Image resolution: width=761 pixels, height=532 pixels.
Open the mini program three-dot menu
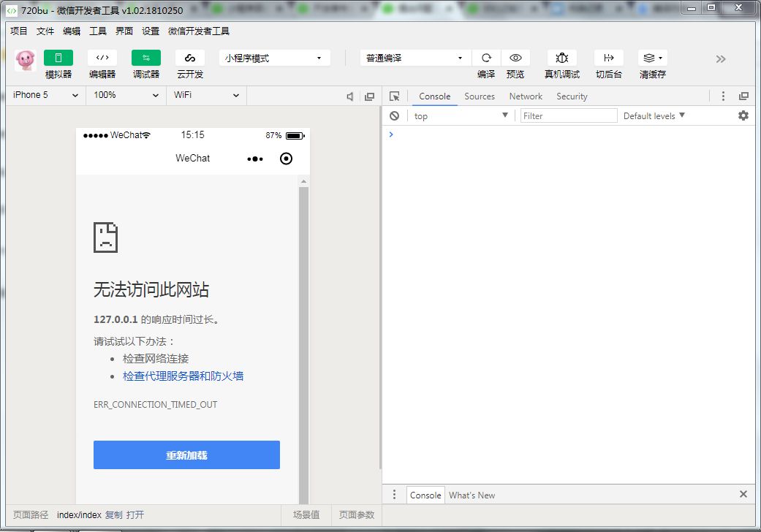(x=255, y=159)
